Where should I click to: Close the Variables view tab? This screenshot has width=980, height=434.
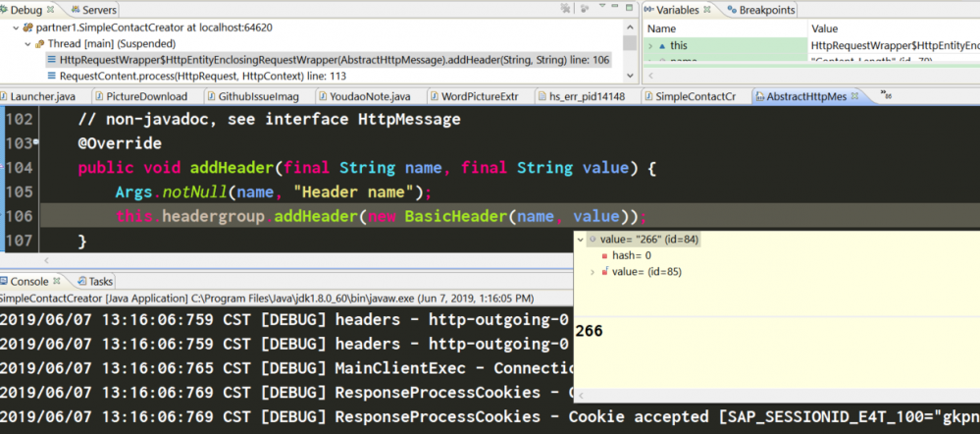coord(707,10)
